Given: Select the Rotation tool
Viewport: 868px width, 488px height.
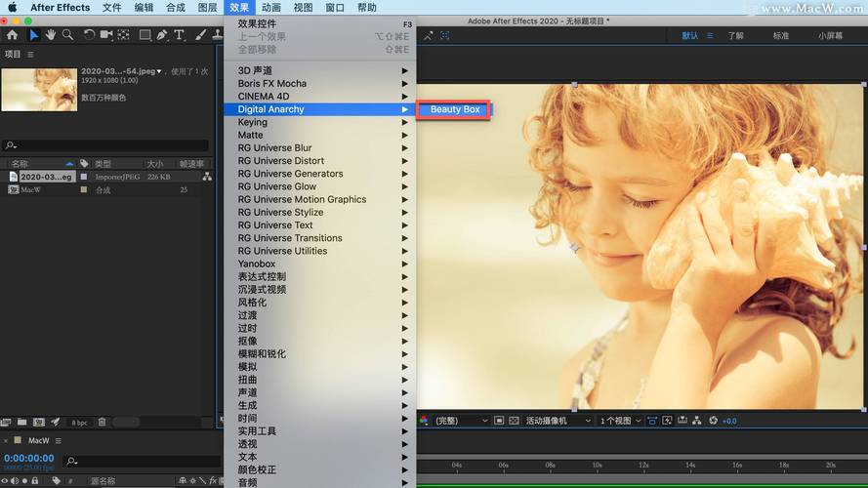Looking at the screenshot, I should (x=89, y=35).
